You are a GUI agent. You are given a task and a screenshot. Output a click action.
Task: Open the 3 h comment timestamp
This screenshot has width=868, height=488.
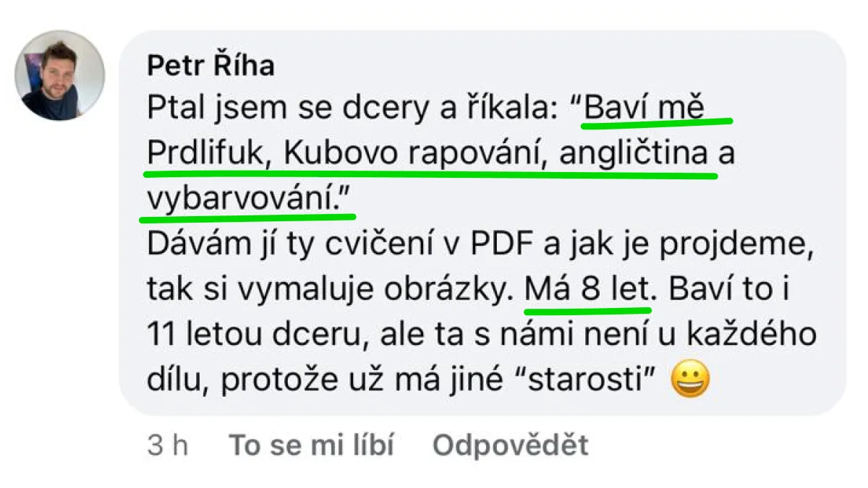[x=167, y=446]
